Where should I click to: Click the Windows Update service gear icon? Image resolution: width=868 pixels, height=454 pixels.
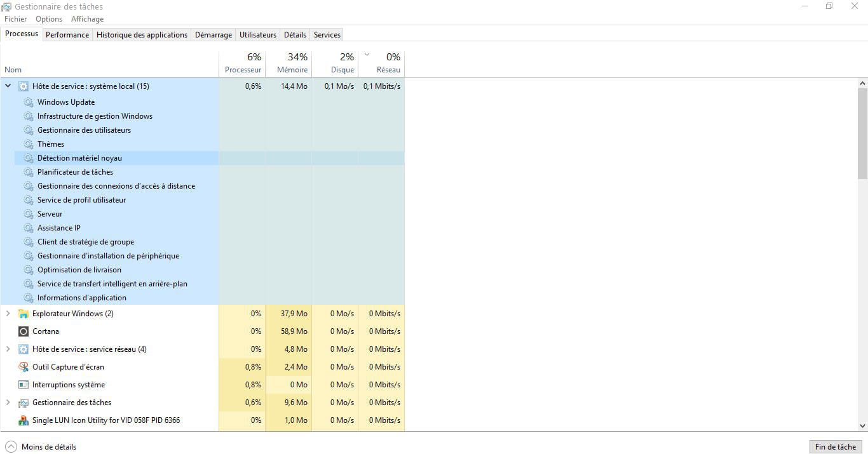28,102
